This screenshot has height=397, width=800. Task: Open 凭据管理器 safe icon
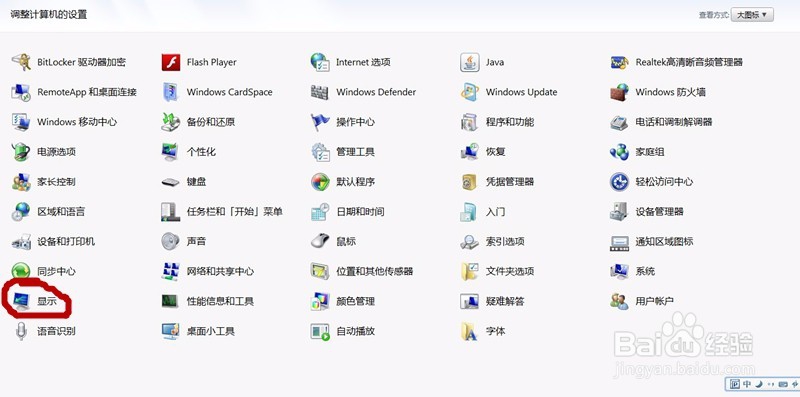coord(469,182)
